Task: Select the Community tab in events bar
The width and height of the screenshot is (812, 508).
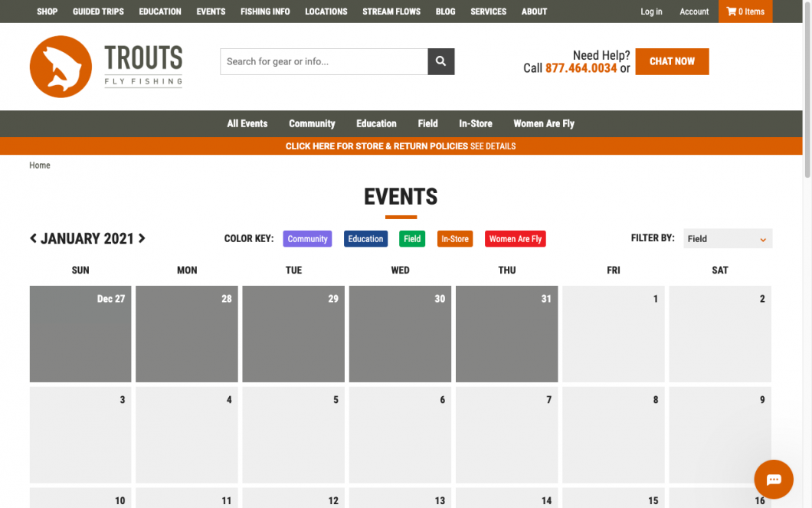Action: coord(312,124)
